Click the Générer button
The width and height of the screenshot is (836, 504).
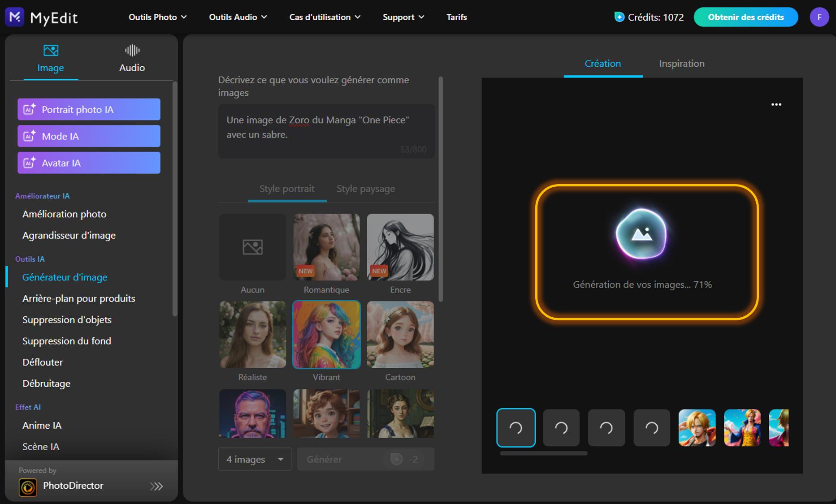pos(366,459)
